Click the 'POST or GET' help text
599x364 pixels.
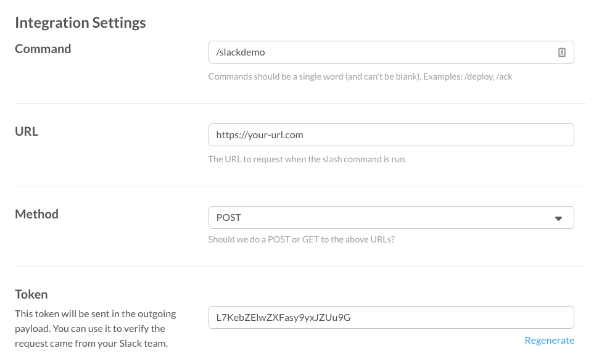pyautogui.click(x=301, y=239)
